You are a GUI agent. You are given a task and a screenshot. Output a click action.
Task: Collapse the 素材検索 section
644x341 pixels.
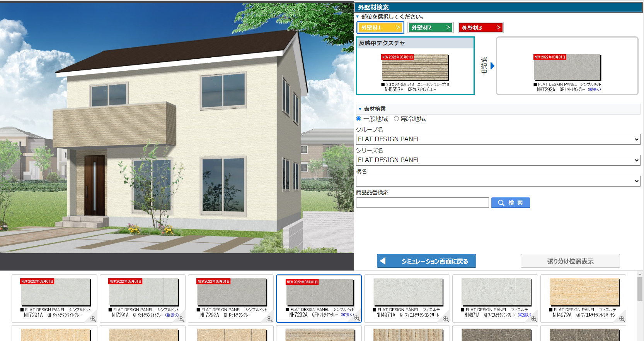click(360, 109)
